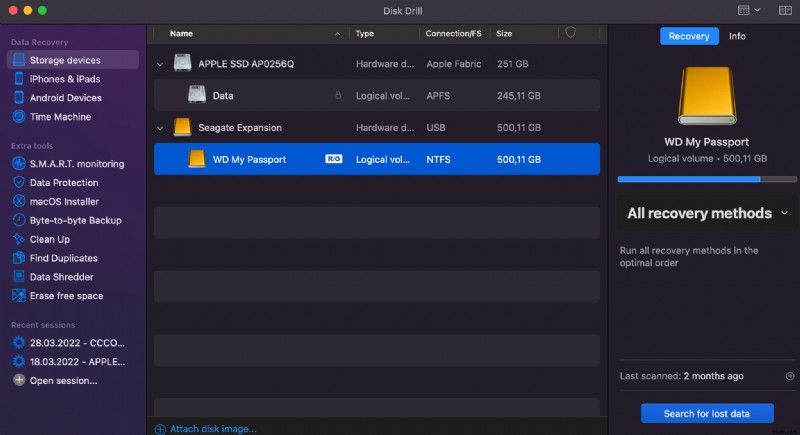Open Time Machine section
The image size is (800, 435).
[x=60, y=117]
